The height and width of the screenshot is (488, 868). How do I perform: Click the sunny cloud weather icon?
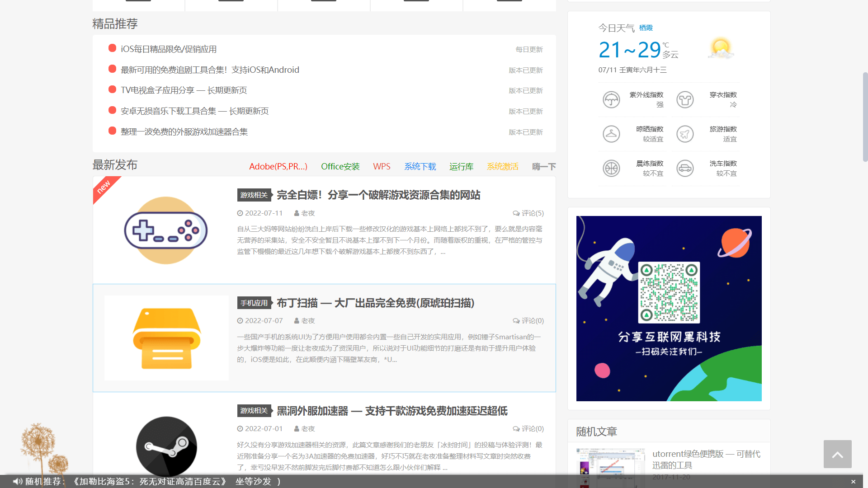point(721,48)
